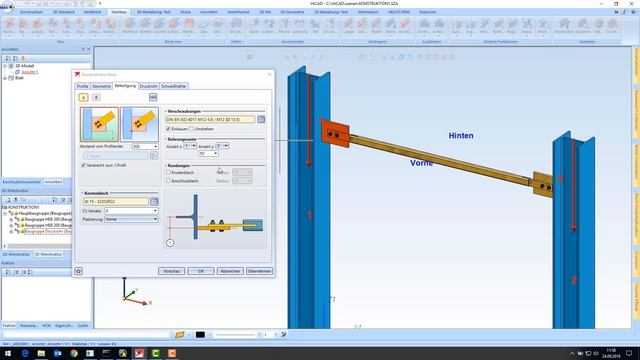This screenshot has width=640, height=360.
Task: Open the Konstruktion ribbon tab
Action: (31, 12)
